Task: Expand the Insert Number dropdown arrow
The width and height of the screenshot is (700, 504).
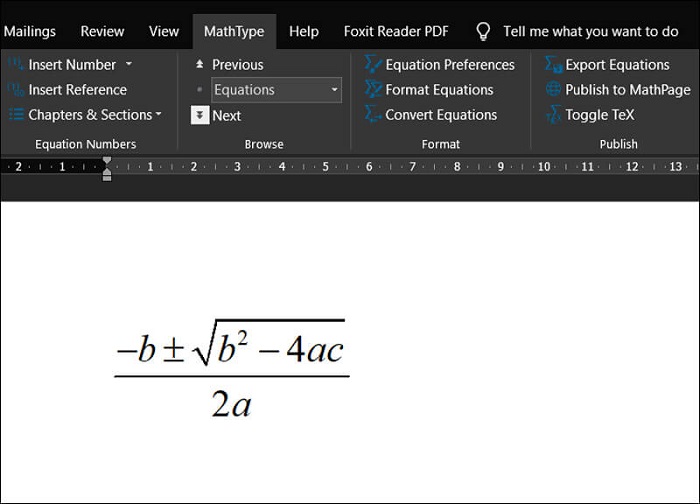Action: coord(129,64)
